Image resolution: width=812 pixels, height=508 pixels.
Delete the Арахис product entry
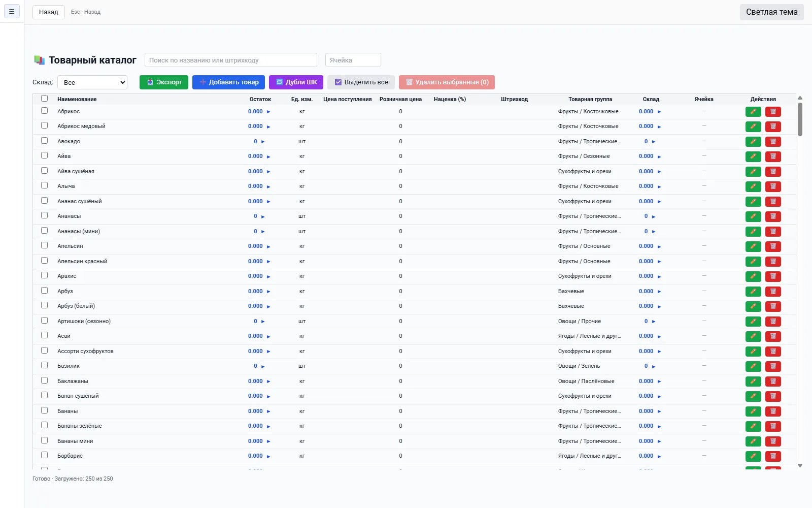[x=773, y=276]
